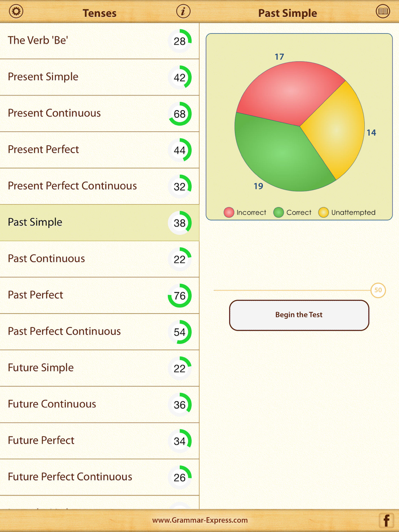Open the Facebook icon in the footer
The height and width of the screenshot is (532, 399).
[386, 520]
